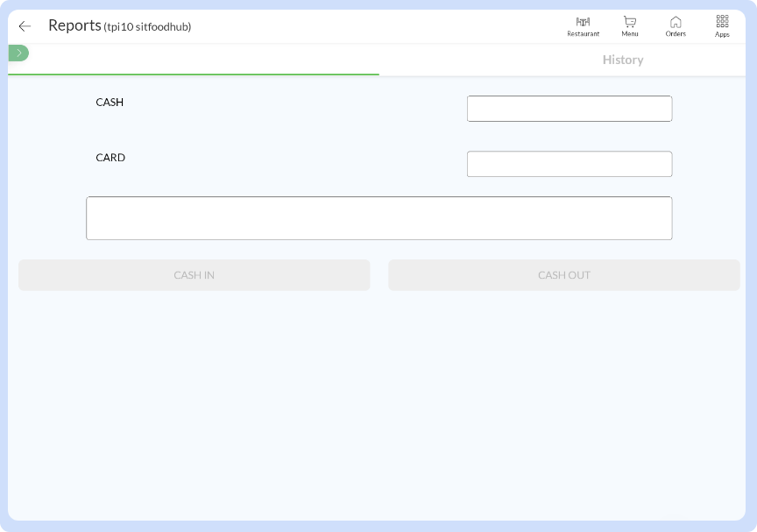The image size is (757, 532).
Task: Click the Apps text label in header
Action: pyautogui.click(x=722, y=34)
